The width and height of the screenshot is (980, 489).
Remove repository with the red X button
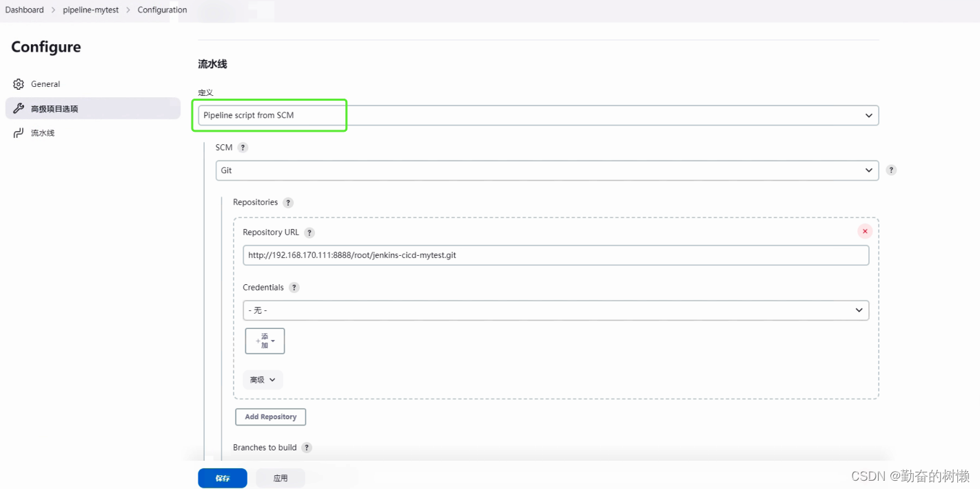pyautogui.click(x=865, y=231)
